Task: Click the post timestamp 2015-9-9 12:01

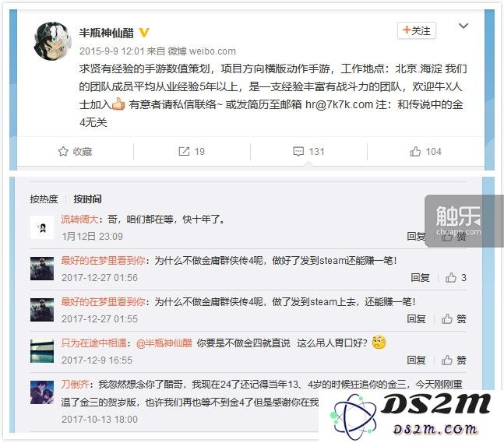Action: pos(111,51)
